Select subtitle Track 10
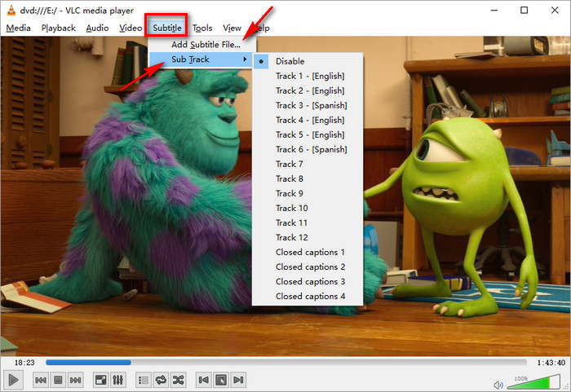This screenshot has height=392, width=571. point(308,208)
